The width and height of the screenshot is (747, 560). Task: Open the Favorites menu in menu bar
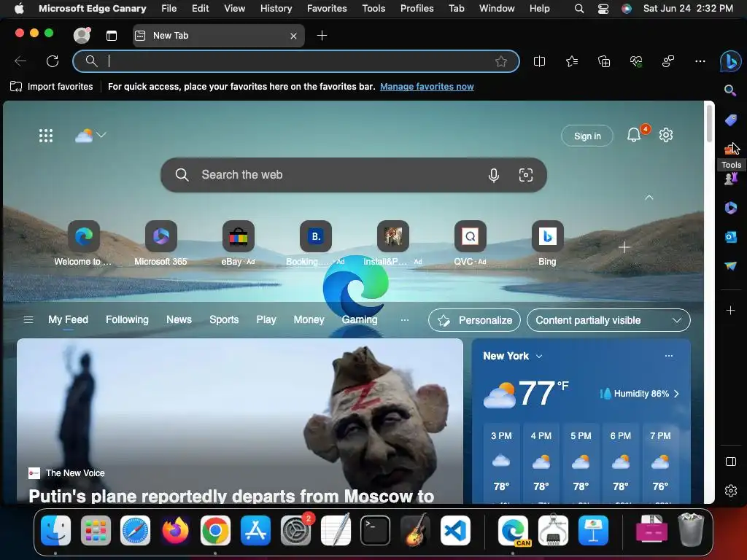tap(327, 9)
